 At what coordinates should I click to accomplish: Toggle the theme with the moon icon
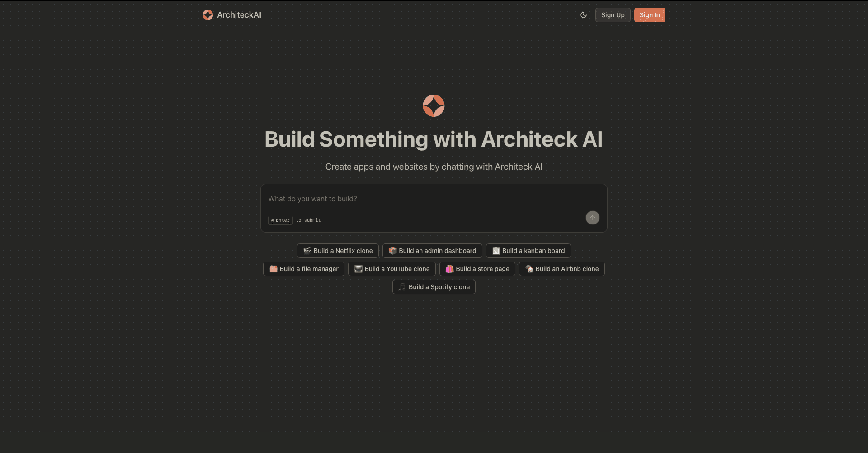click(x=583, y=14)
